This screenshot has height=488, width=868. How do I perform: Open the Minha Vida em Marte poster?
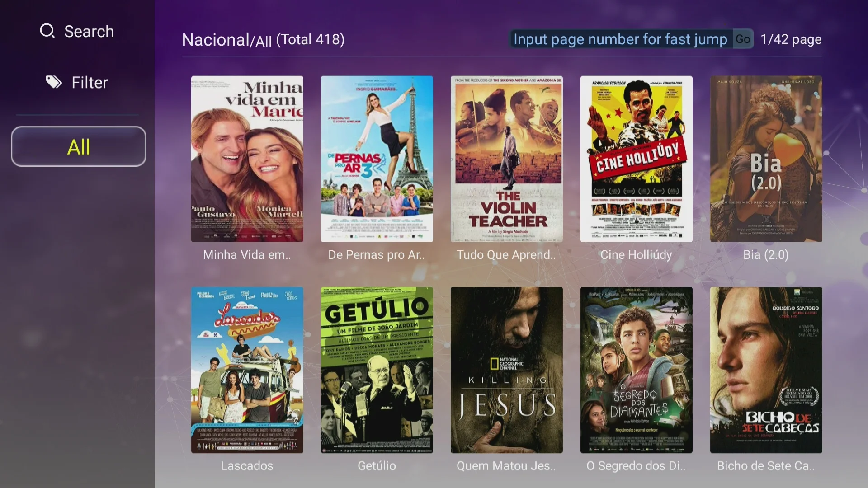[247, 159]
